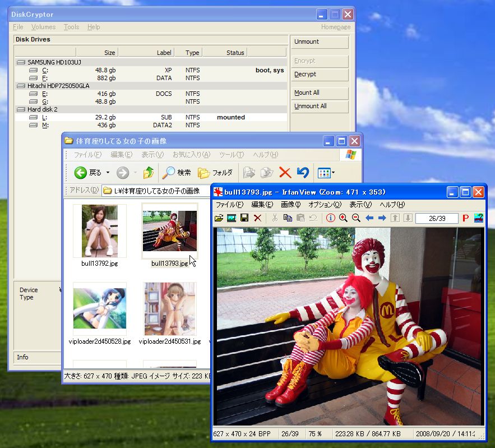The image size is (495, 448).
Task: Select drive C: in DiskCryptor list
Action: [151, 70]
